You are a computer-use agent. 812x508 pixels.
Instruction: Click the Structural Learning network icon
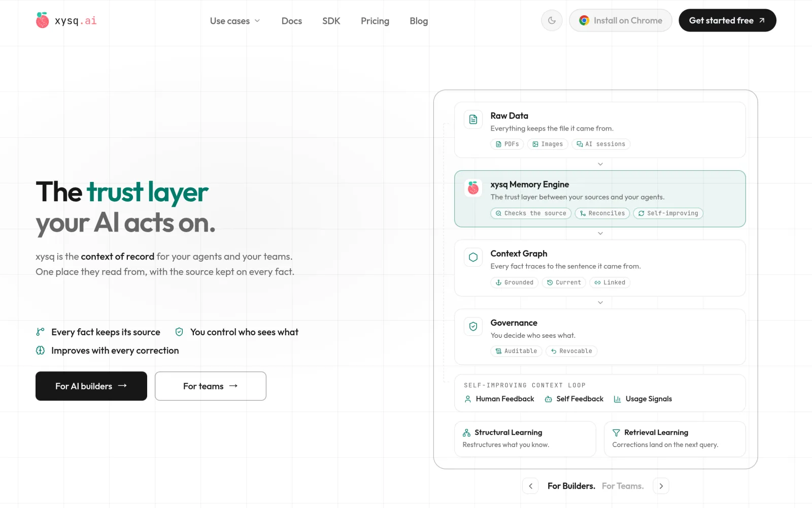coord(466,433)
